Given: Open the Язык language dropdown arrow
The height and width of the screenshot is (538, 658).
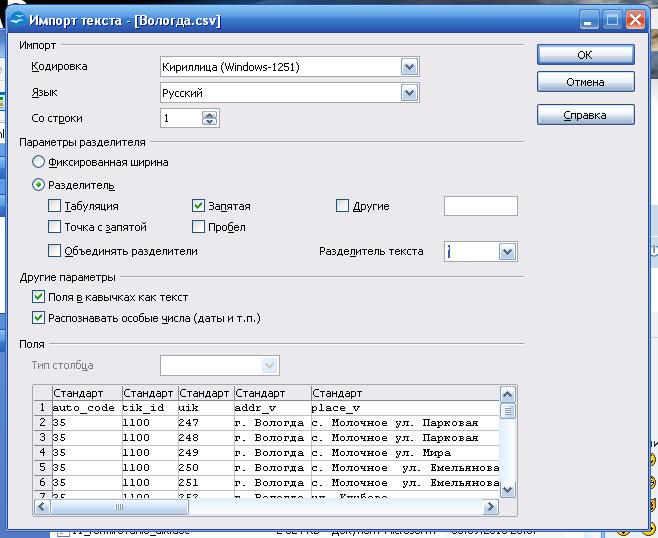Looking at the screenshot, I should coord(410,93).
